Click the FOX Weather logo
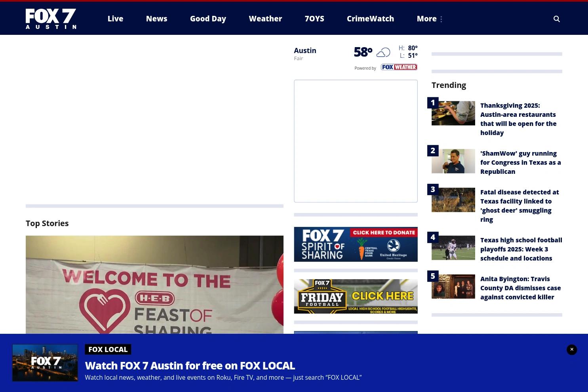588x392 pixels. (x=399, y=67)
